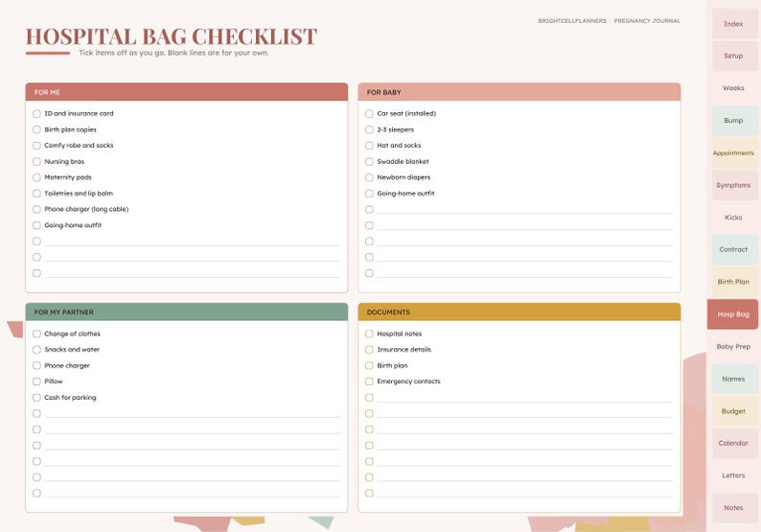Check Going-home outfit in For Me
The width and height of the screenshot is (761, 532).
[x=36, y=225]
